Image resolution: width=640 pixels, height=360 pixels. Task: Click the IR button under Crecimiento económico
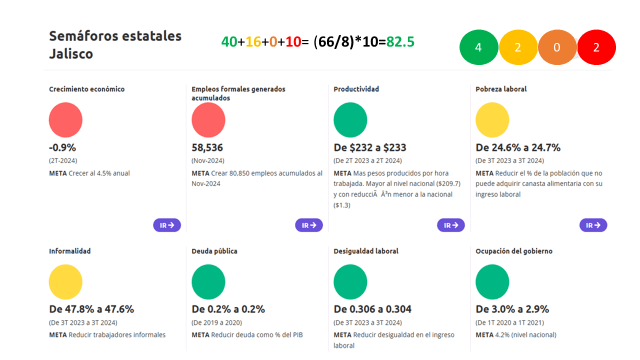167,225
